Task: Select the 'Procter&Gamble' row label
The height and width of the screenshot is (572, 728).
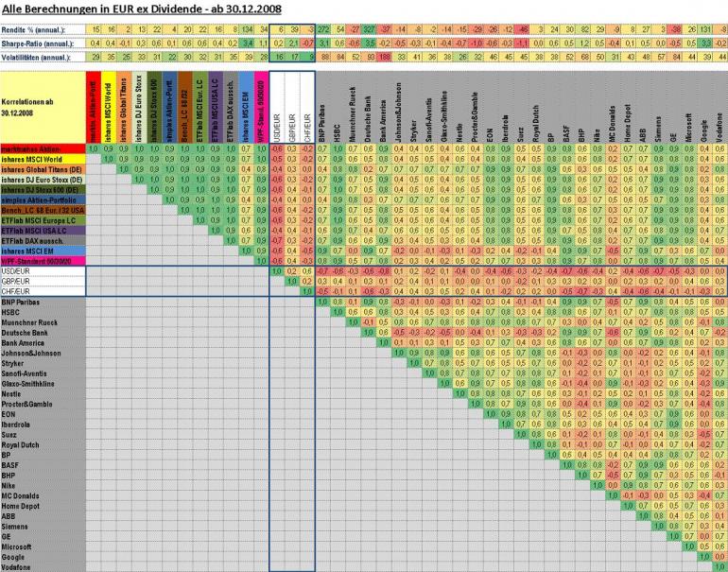Action: [43, 405]
